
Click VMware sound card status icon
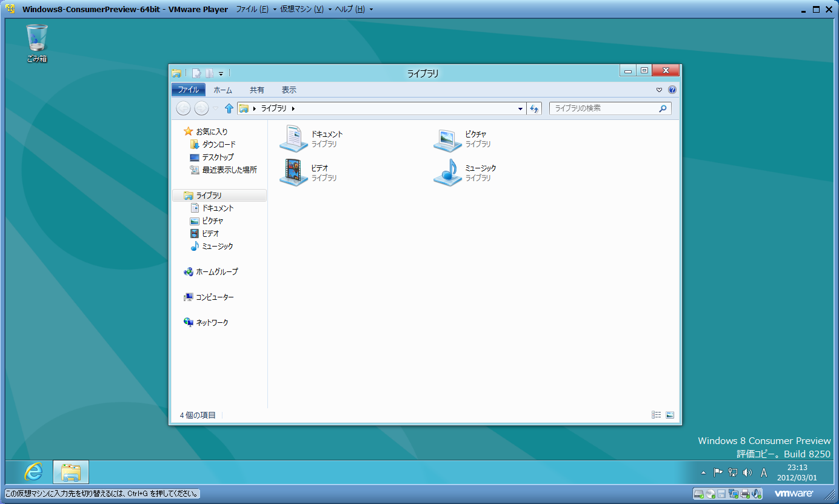coord(757,493)
